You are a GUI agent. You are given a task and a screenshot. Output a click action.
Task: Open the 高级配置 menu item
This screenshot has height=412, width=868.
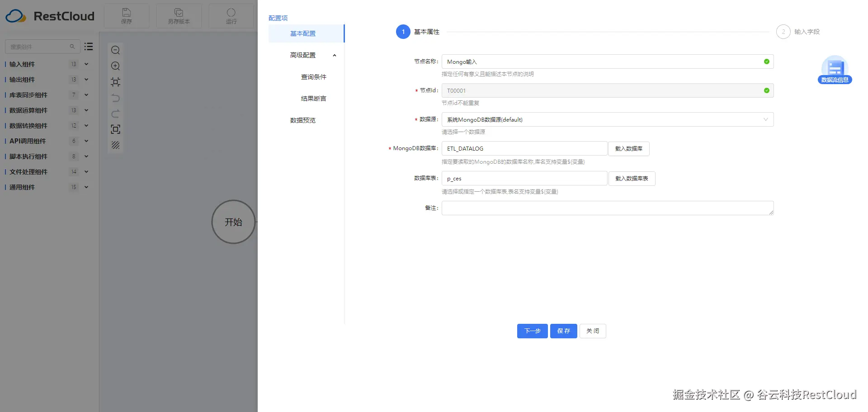[306, 55]
